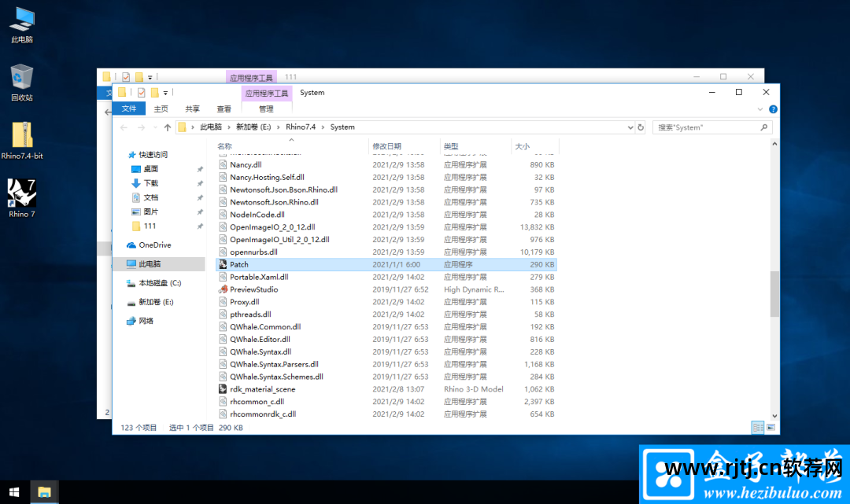This screenshot has width=850, height=504.
Task: Open 本地磁盘 (C:) in the sidebar
Action: coord(153,283)
